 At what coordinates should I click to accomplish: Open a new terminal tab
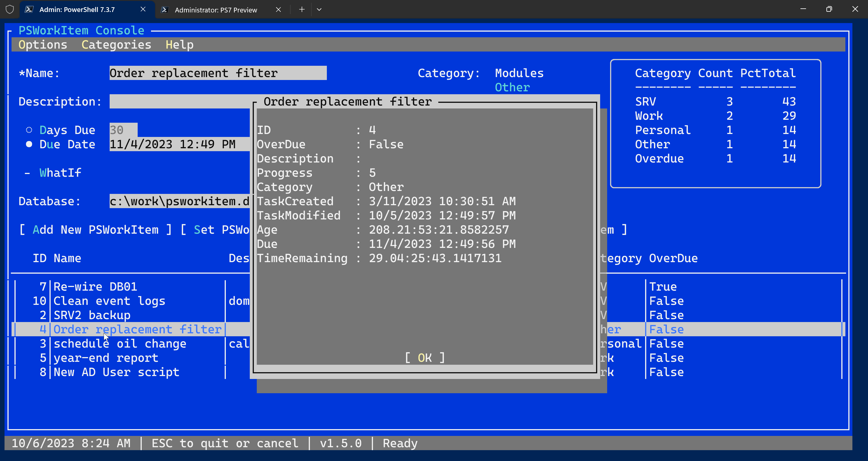[x=302, y=9]
